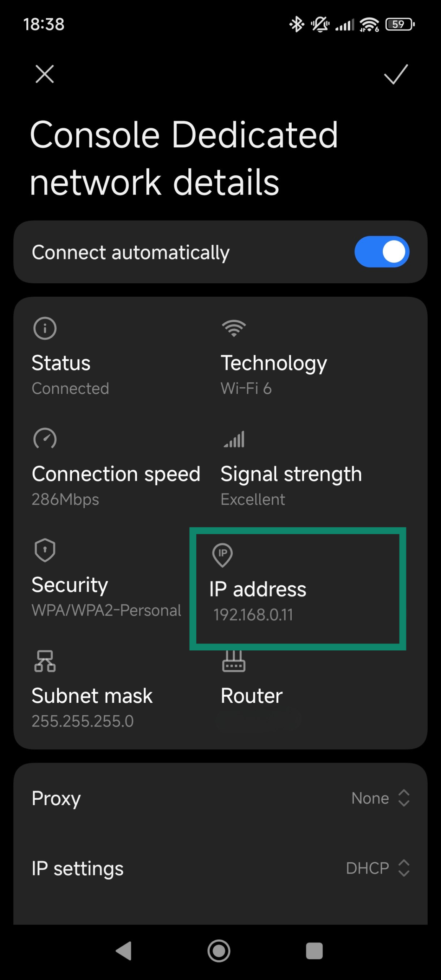Screen dimensions: 441x980
Task: Expand the Proxy options chevron
Action: pyautogui.click(x=404, y=798)
